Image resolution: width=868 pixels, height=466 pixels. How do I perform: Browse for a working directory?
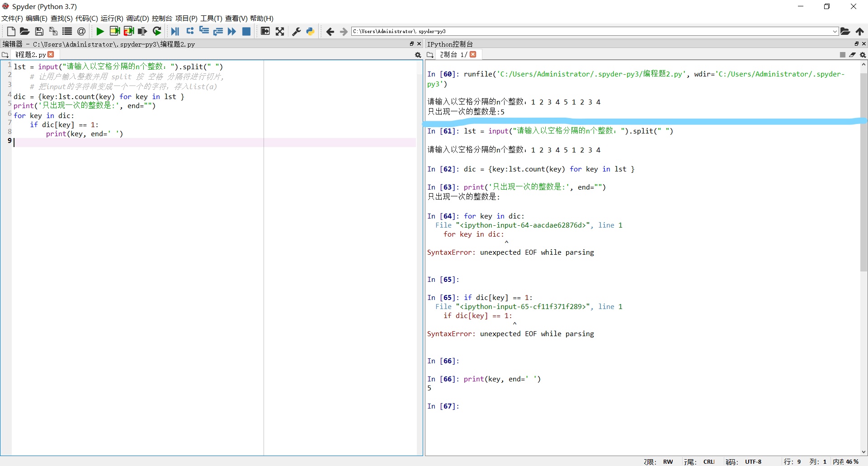pos(845,31)
